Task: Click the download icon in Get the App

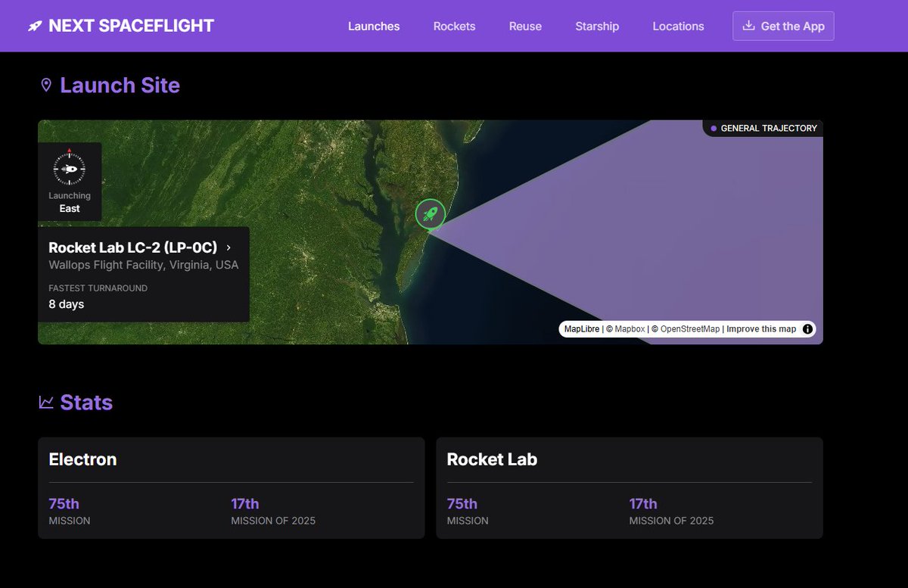Action: point(748,26)
